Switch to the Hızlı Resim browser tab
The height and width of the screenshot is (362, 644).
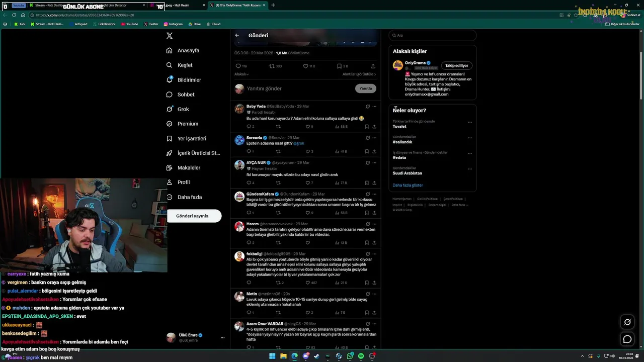[x=177, y=5]
